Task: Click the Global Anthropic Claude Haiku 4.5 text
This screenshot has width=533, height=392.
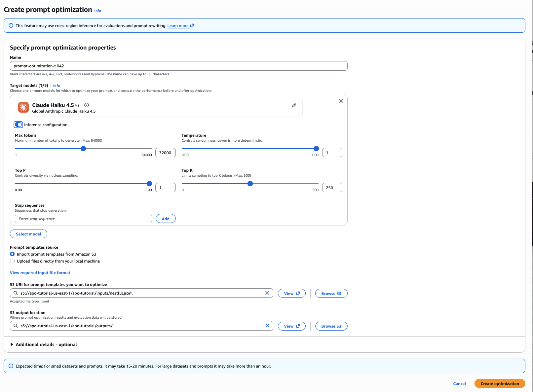Action: 64,111
